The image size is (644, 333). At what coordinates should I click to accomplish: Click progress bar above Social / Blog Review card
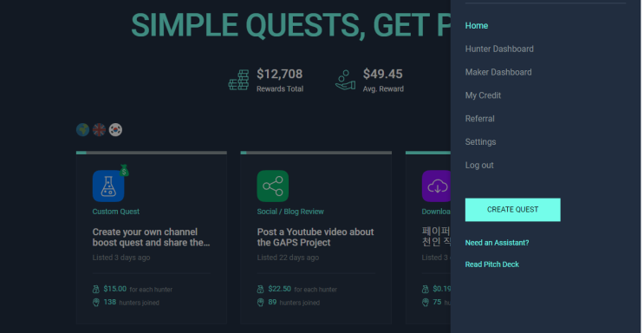pyautogui.click(x=315, y=153)
